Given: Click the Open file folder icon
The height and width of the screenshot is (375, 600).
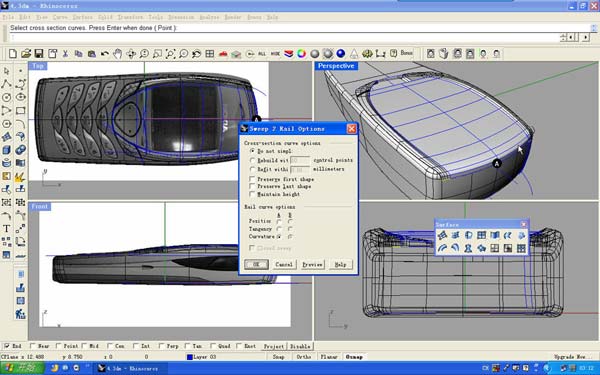Looking at the screenshot, I should pos(26,54).
